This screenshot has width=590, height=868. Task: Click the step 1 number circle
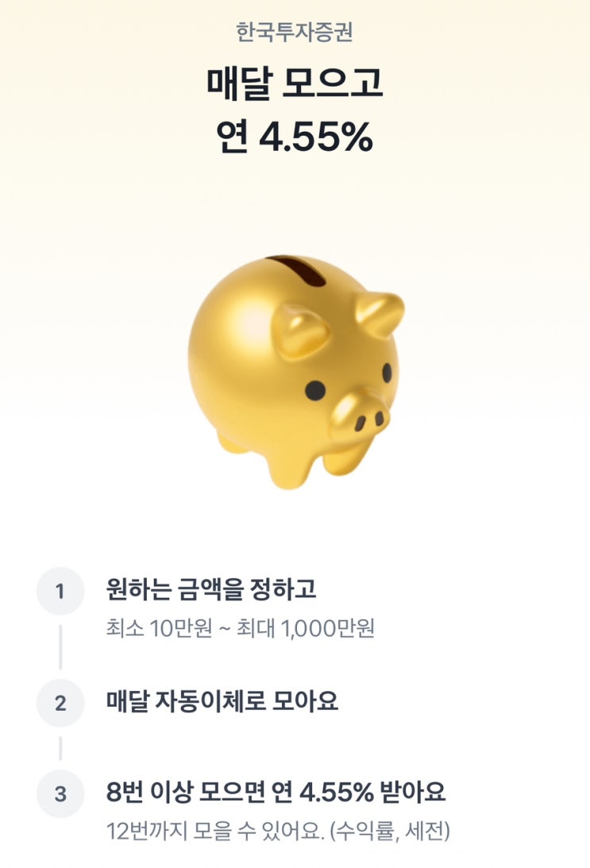60,591
